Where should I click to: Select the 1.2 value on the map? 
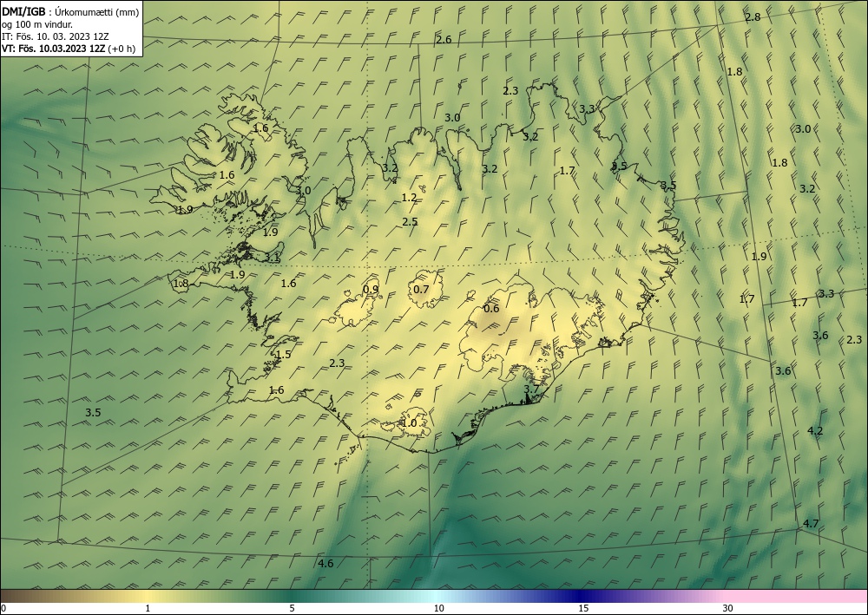coord(409,198)
